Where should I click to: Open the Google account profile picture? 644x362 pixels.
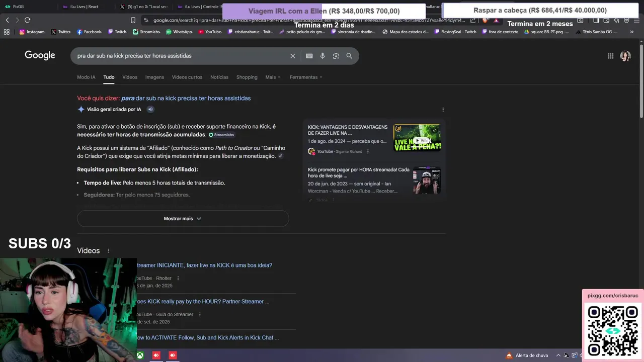[625, 56]
